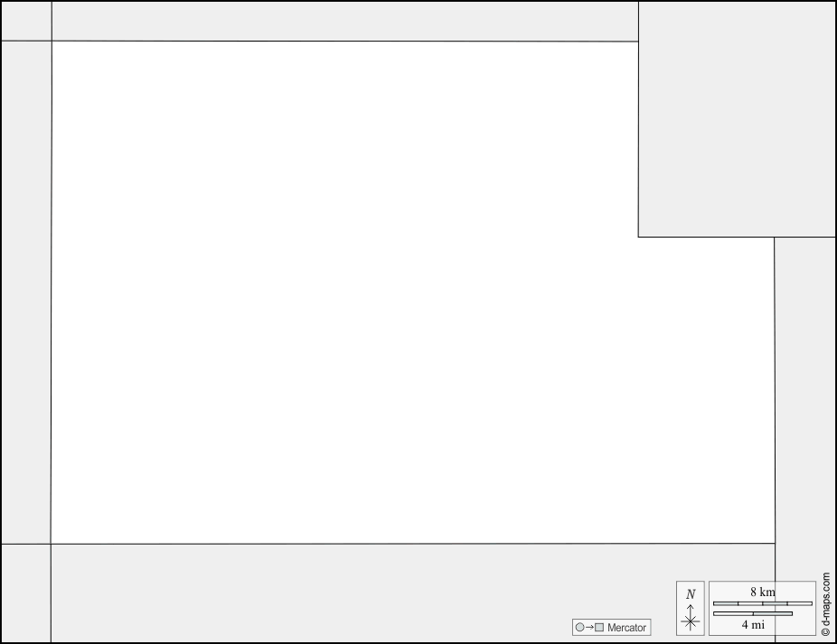This screenshot has width=837, height=644.
Task: Select the gray square region at top right
Action: click(737, 119)
